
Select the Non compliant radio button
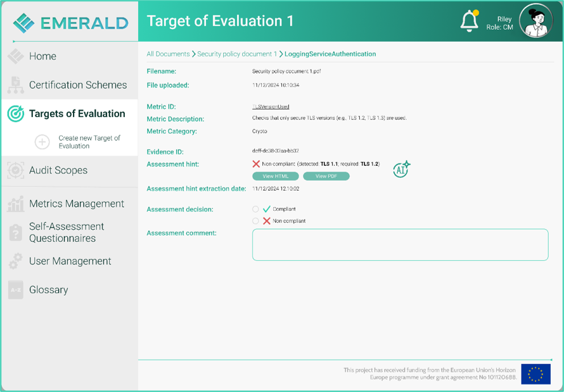(x=255, y=221)
